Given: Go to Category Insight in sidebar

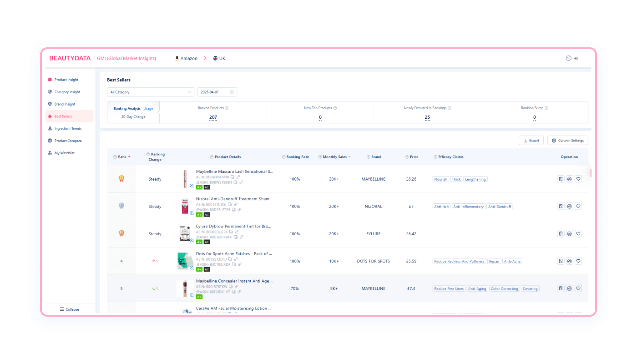Looking at the screenshot, I should 69,92.
